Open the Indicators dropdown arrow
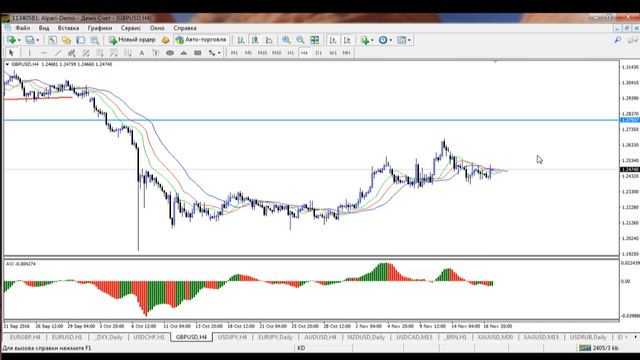The image size is (640, 360). coord(372,40)
